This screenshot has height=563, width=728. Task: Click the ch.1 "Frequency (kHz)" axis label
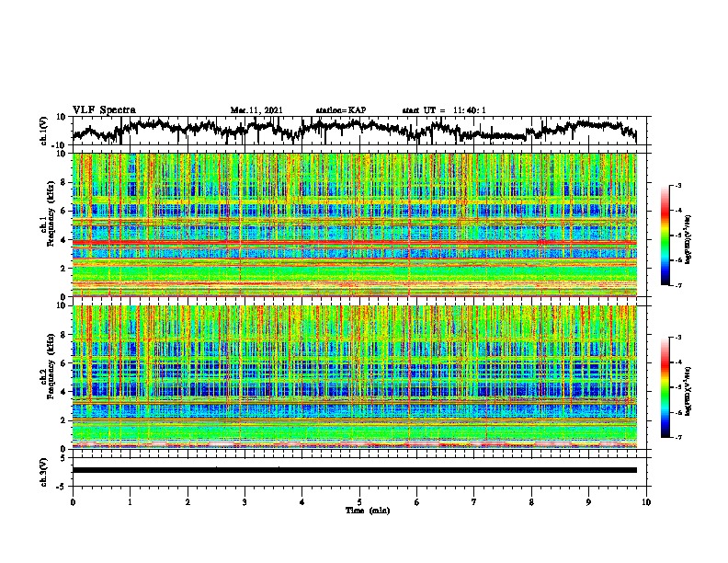click(51, 213)
